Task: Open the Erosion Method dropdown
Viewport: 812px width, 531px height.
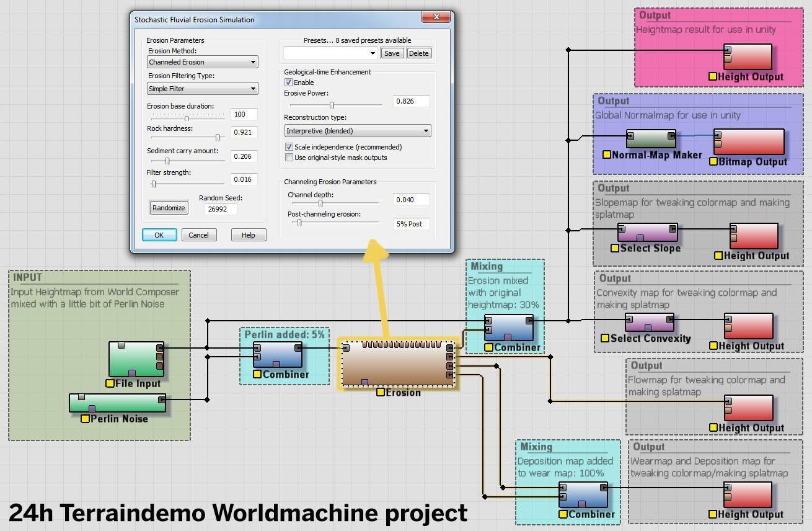Action: point(203,62)
